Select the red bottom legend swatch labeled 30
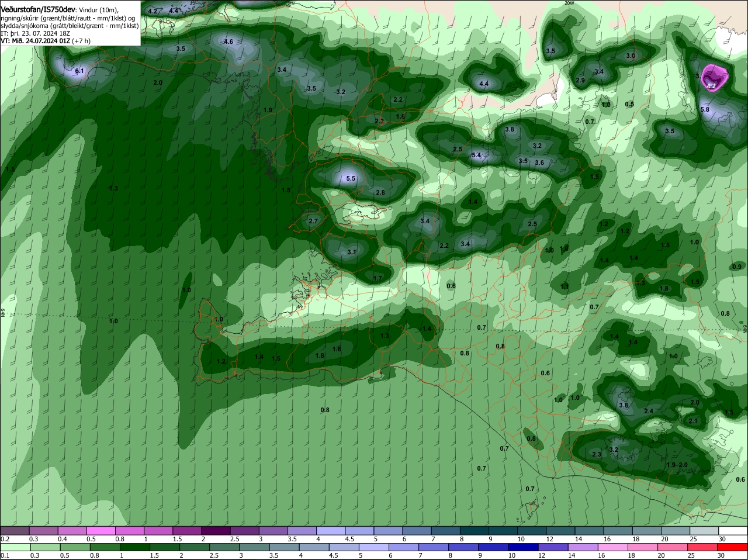748x560 pixels. (x=733, y=547)
